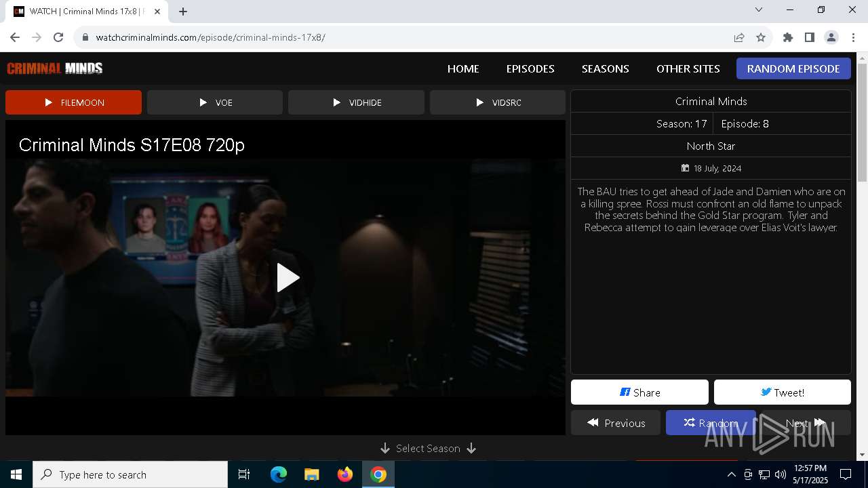This screenshot has width=868, height=488.
Task: Close the Criminal Minds 17x8 tab
Action: coord(157,12)
